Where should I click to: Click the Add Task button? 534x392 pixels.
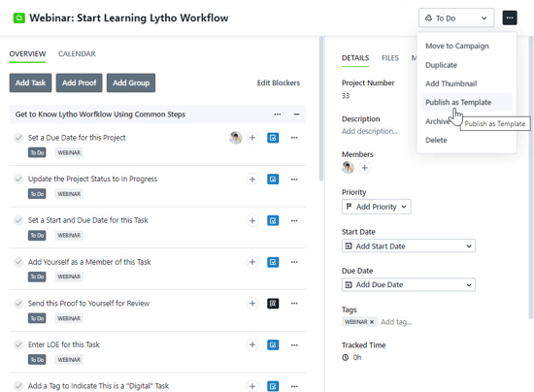tap(30, 83)
